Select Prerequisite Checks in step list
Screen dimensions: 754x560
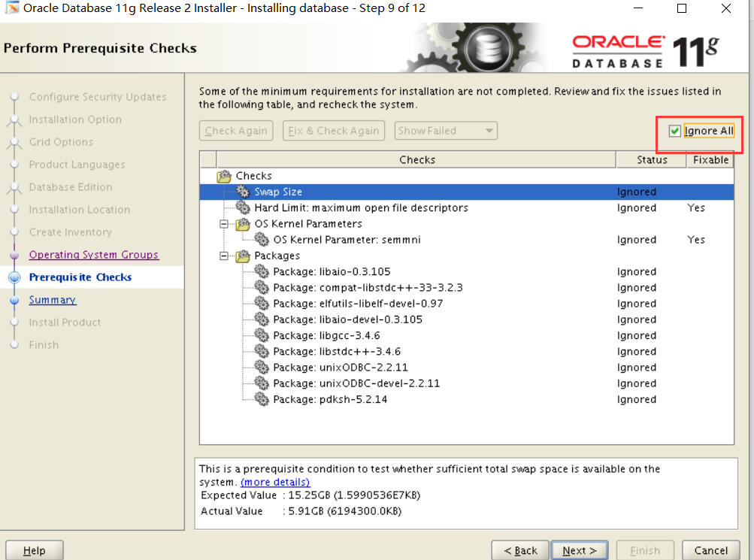[80, 277]
